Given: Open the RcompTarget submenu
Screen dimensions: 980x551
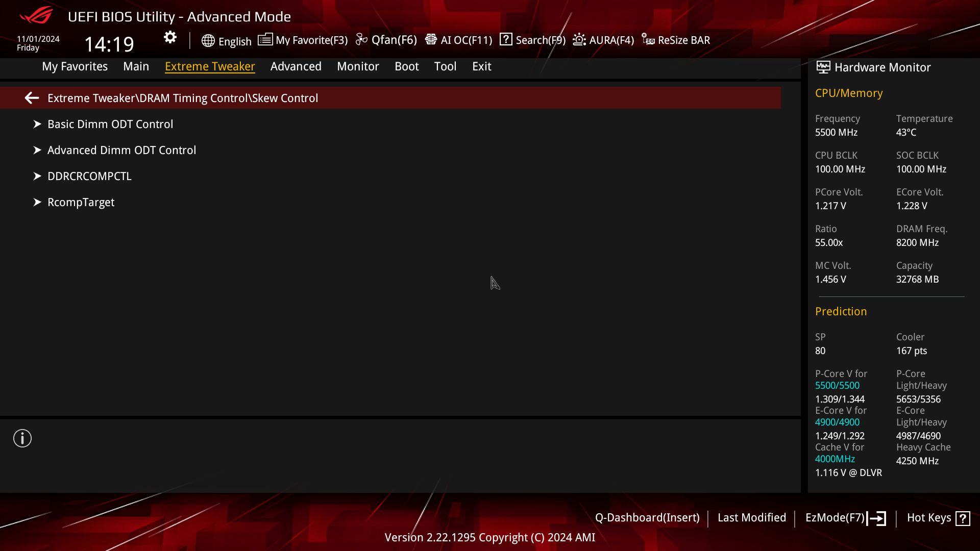Looking at the screenshot, I should click(x=81, y=202).
